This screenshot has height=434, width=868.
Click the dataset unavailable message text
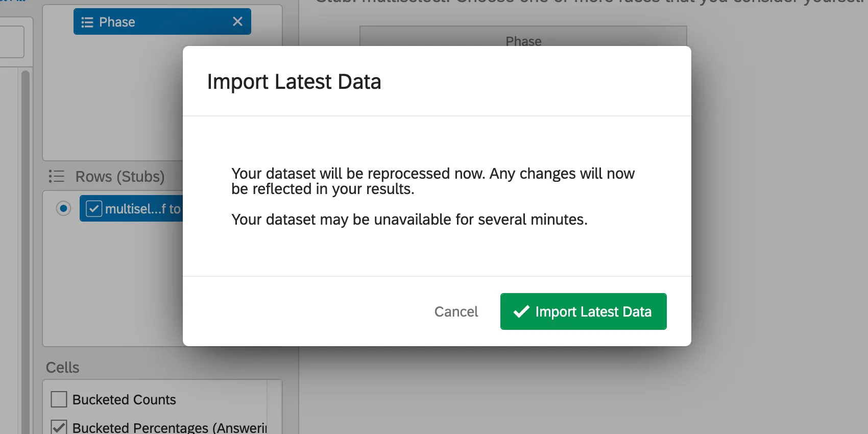click(x=409, y=220)
